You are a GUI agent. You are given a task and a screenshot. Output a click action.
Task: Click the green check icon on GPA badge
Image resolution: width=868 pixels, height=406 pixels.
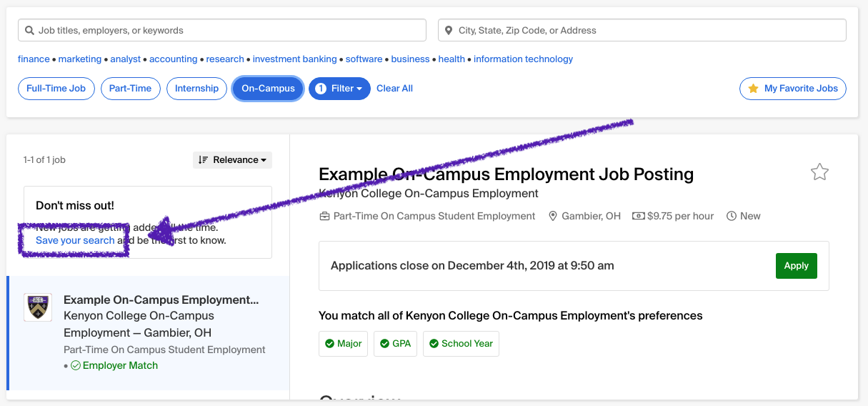[x=385, y=344]
